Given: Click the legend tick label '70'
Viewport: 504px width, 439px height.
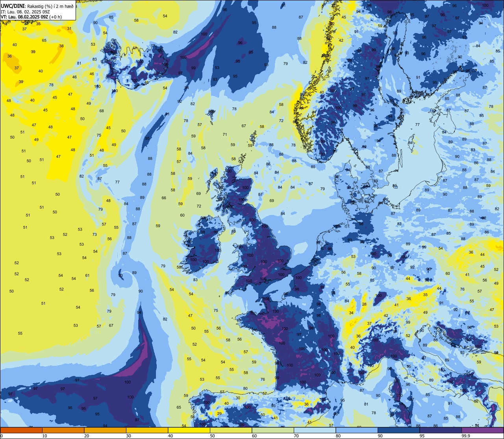Looking at the screenshot, I should (x=296, y=435).
